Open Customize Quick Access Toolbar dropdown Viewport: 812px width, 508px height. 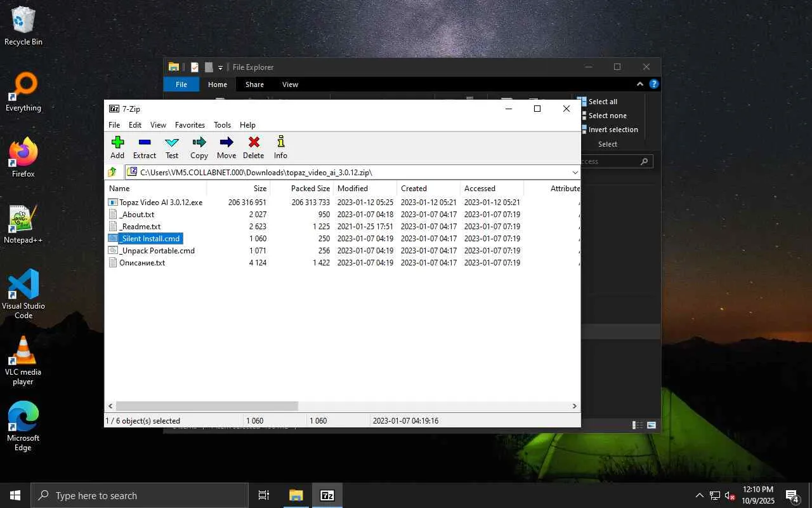click(220, 67)
